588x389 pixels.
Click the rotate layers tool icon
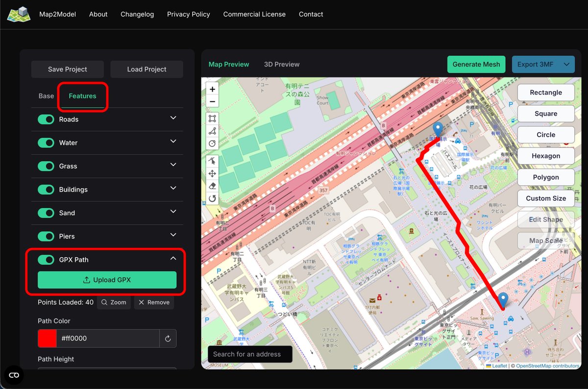click(x=212, y=198)
